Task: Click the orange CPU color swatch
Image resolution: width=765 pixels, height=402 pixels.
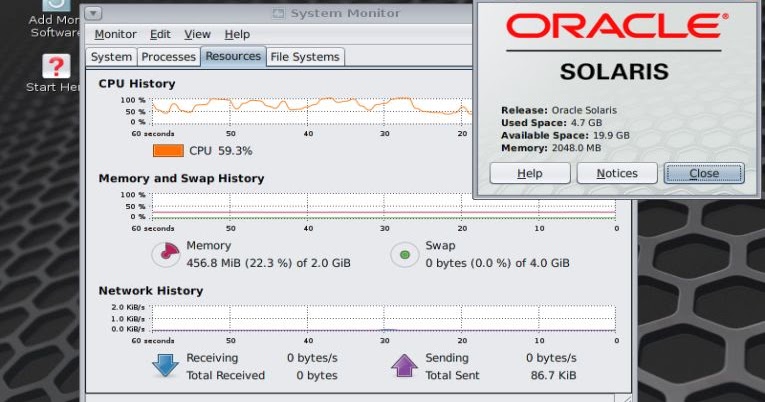Action: (x=168, y=151)
